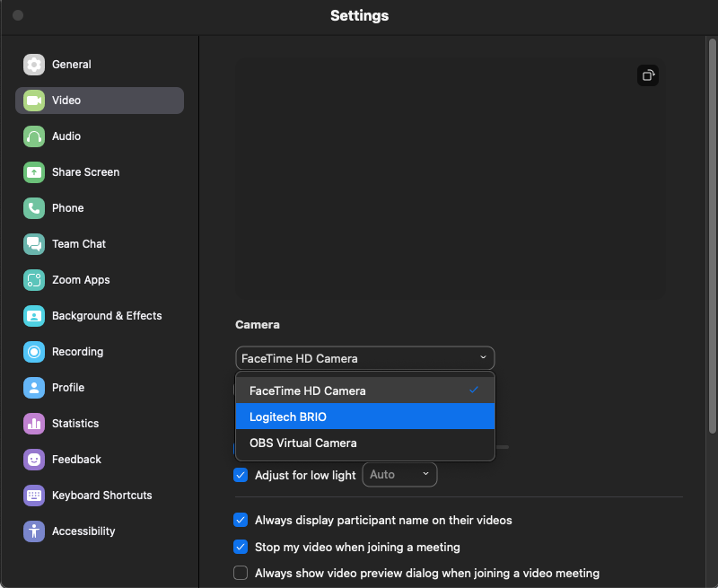Select the Zoom Apps icon
Viewport: 718px width, 588px height.
34,280
